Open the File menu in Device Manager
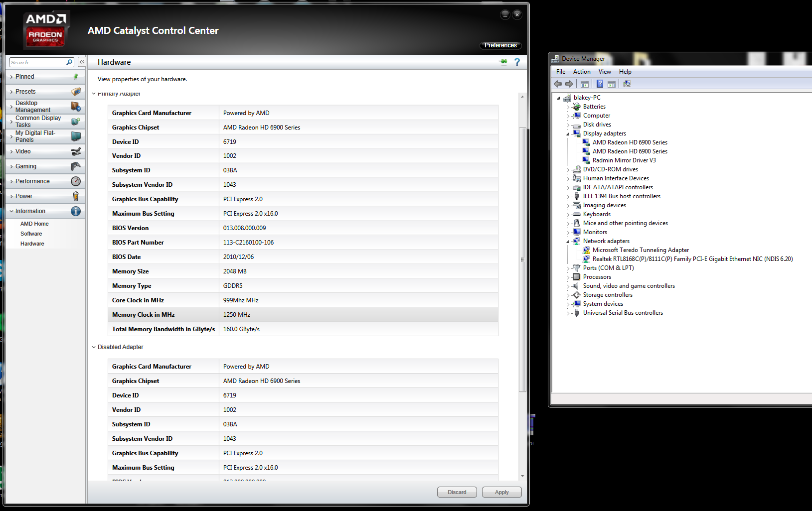The height and width of the screenshot is (511, 812). (561, 72)
